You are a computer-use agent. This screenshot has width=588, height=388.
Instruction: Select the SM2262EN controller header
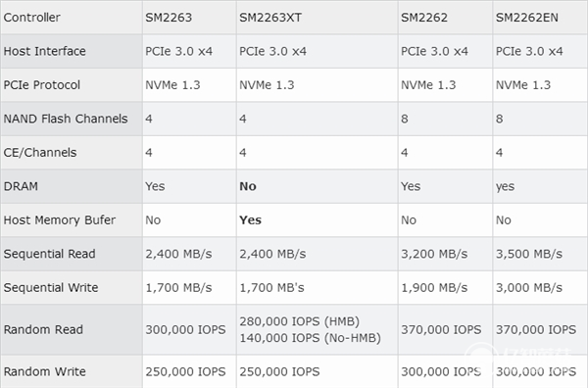tap(527, 18)
